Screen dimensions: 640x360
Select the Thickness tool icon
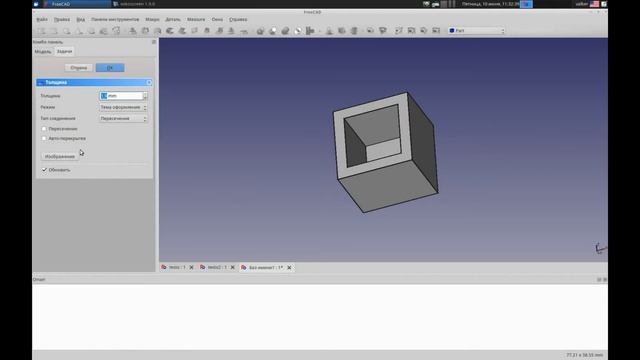click(244, 31)
